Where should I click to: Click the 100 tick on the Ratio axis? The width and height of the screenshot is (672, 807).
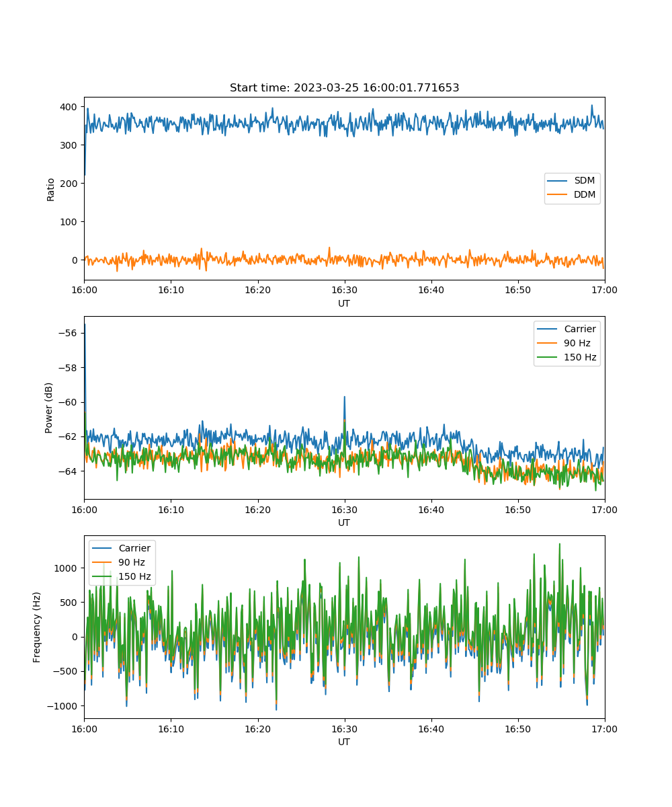coord(69,222)
